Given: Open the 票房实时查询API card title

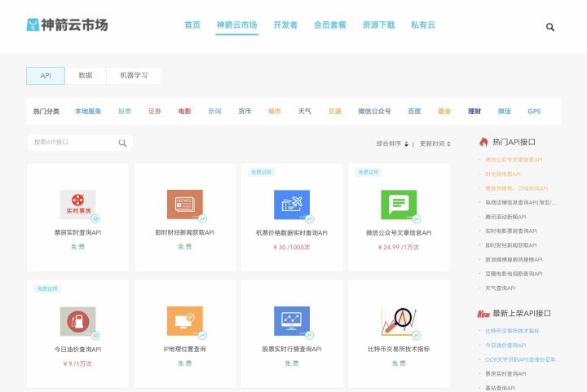Looking at the screenshot, I should tap(78, 232).
